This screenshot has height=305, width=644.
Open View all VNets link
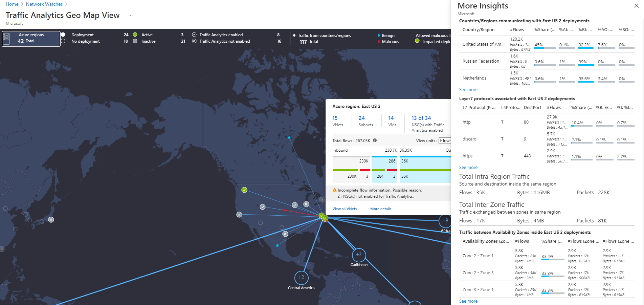point(345,209)
